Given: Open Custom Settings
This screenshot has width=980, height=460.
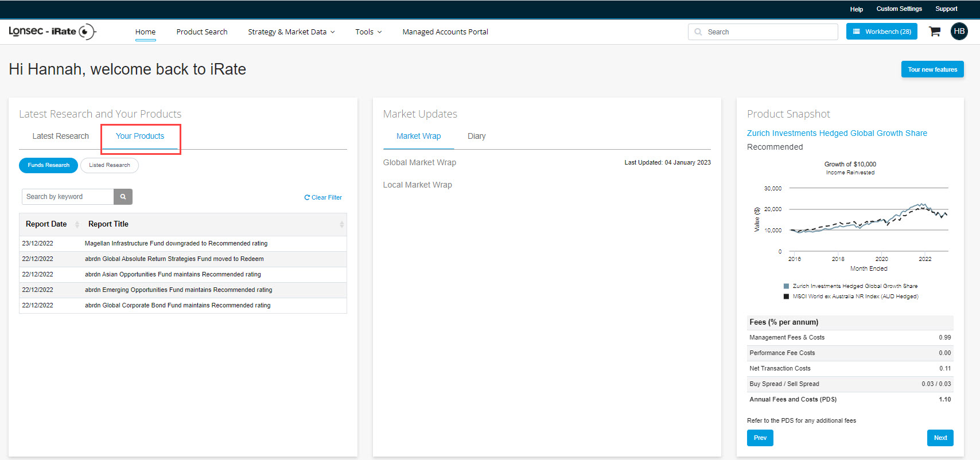Looking at the screenshot, I should click(899, 9).
